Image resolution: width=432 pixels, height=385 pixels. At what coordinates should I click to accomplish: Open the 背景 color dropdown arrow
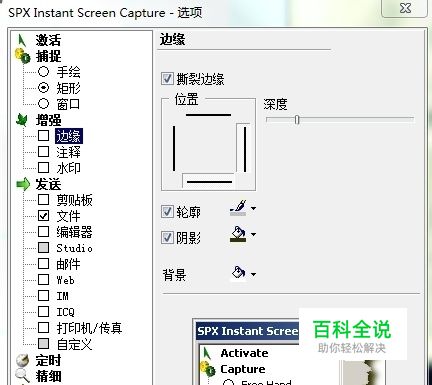[x=253, y=274]
